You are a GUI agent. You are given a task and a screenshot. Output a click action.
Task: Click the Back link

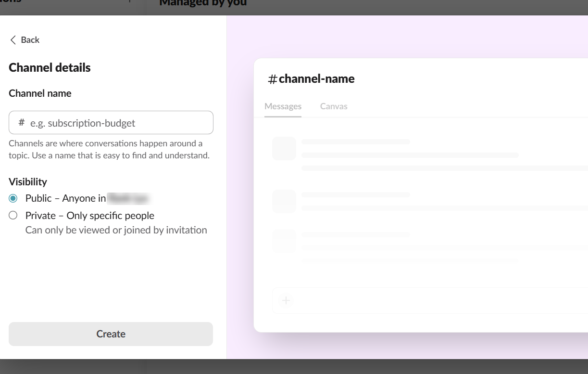(30, 40)
